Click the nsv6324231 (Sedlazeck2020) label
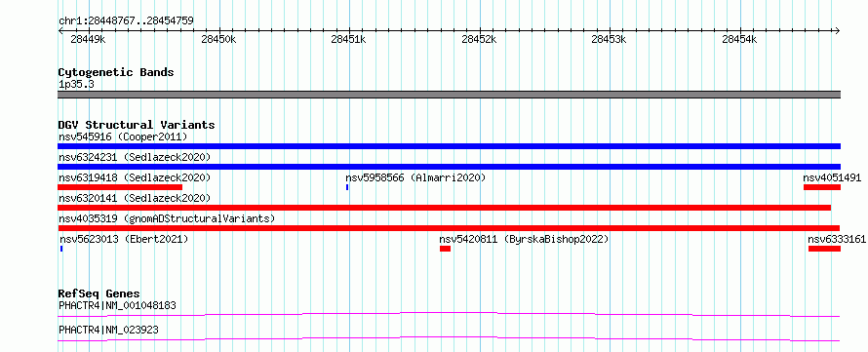The height and width of the screenshot is (352, 868). click(x=135, y=157)
